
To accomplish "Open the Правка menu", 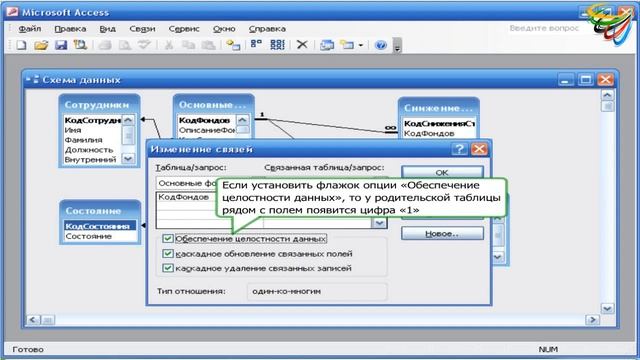I will [70, 29].
